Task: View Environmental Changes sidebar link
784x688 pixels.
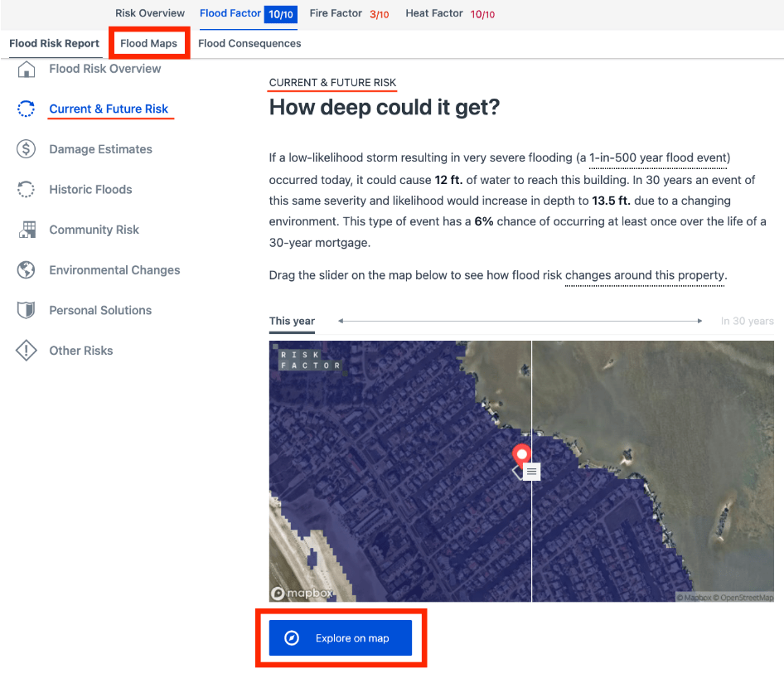Action: click(x=114, y=270)
